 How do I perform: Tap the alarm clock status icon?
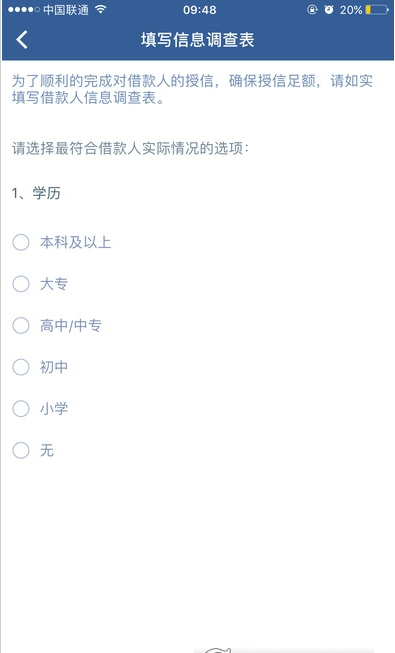[x=329, y=9]
